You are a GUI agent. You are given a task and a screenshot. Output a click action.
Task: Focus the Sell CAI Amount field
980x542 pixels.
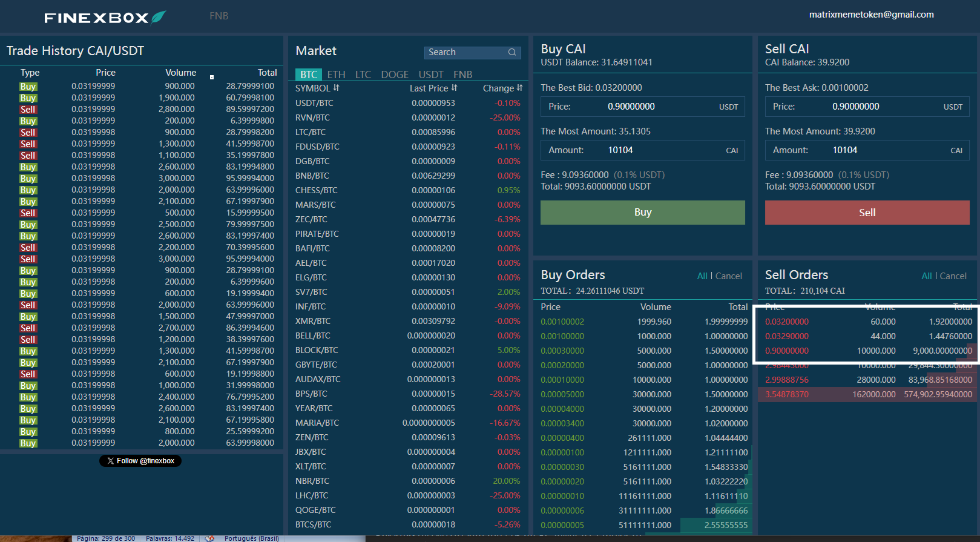(x=867, y=150)
